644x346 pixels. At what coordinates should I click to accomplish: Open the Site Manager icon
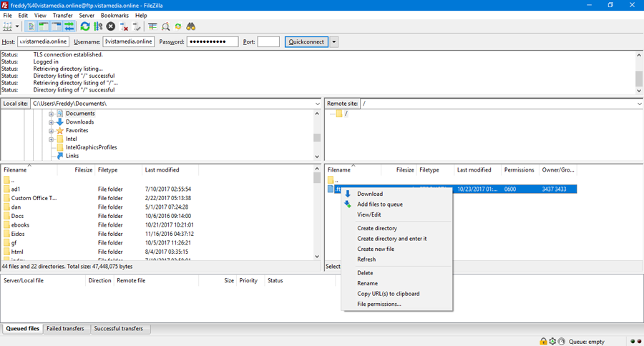click(7, 26)
